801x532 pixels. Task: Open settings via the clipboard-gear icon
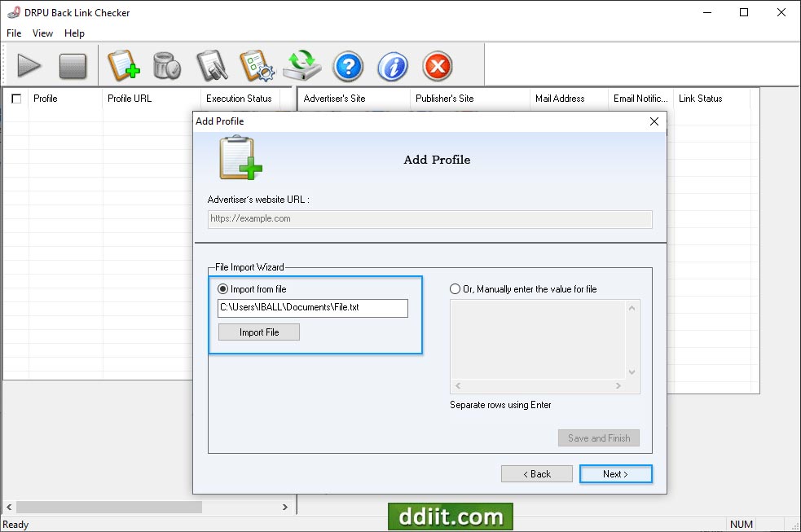(x=257, y=66)
